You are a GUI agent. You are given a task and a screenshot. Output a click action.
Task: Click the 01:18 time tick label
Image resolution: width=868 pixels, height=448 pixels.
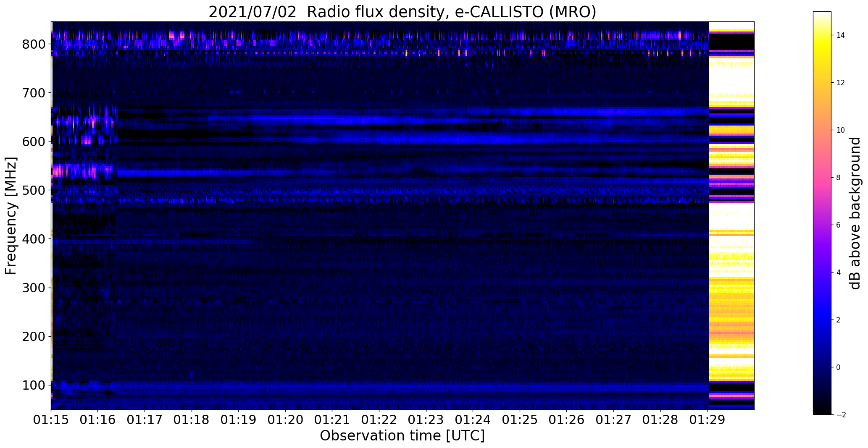(192, 420)
